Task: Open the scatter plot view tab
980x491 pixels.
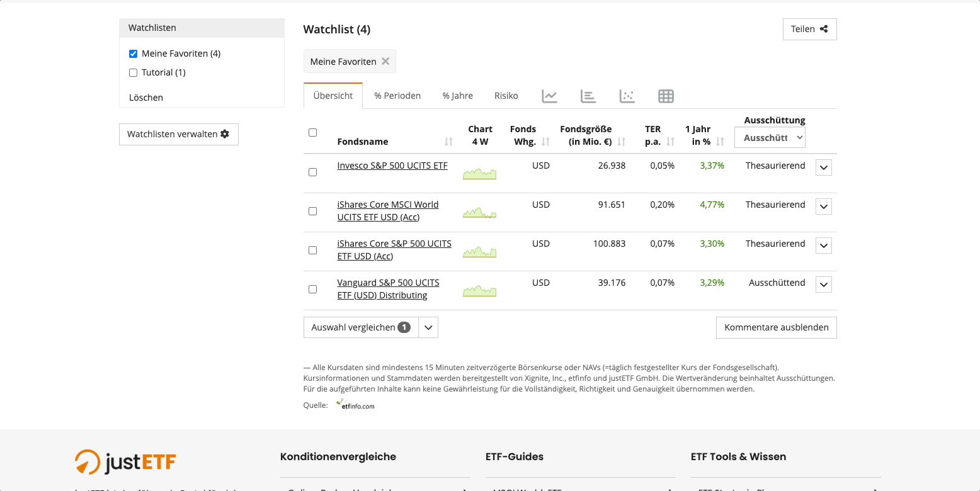Action: (627, 96)
